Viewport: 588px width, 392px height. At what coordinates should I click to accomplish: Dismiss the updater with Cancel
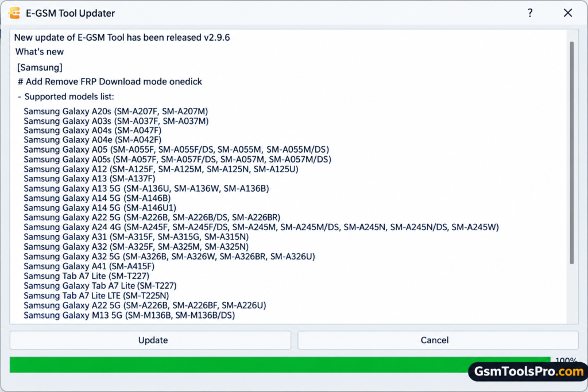pos(438,340)
